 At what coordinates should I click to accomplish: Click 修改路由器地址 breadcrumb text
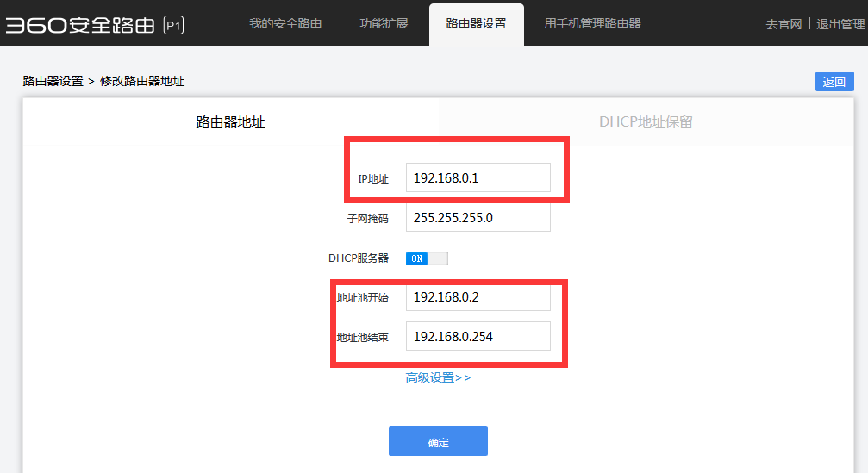142,81
